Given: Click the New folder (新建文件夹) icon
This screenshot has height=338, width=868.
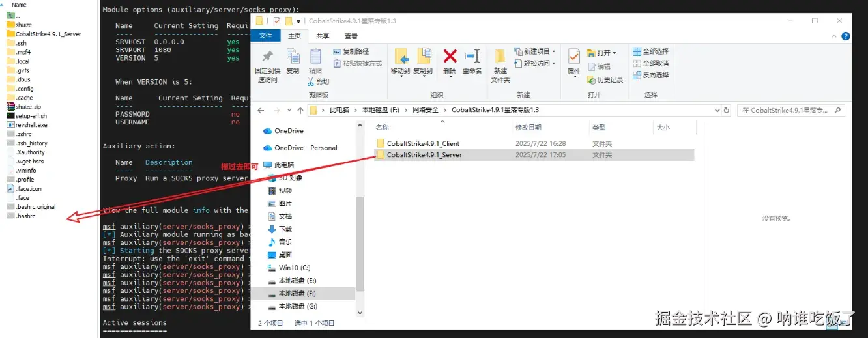Looking at the screenshot, I should point(500,57).
